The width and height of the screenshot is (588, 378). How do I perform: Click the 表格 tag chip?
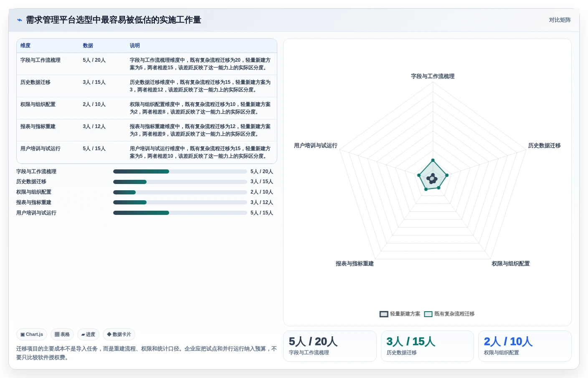62,335
